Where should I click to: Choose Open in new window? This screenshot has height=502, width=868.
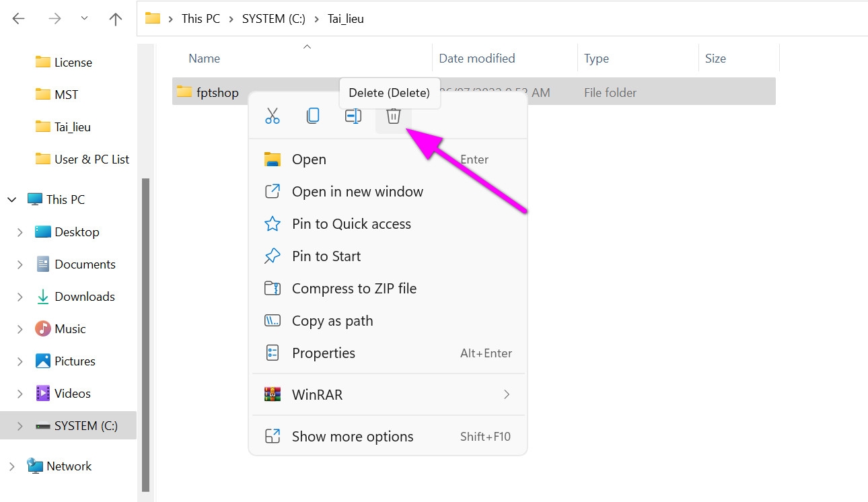pyautogui.click(x=357, y=191)
